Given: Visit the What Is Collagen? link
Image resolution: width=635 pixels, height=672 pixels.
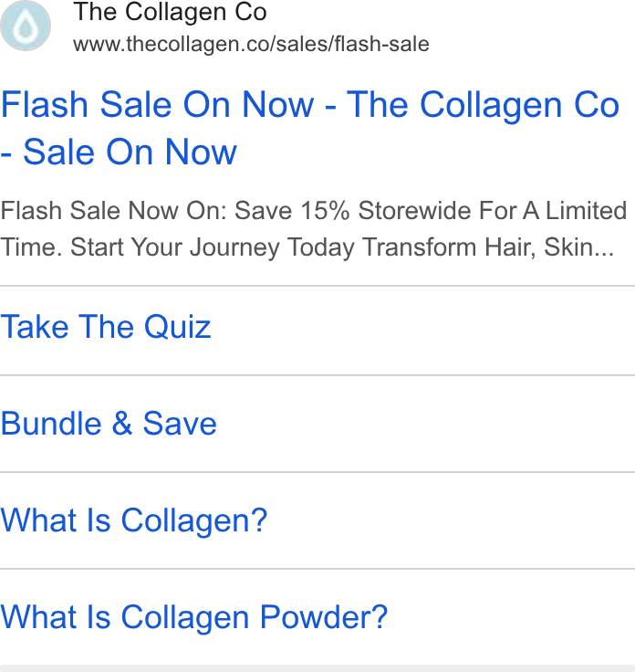Looking at the screenshot, I should (x=134, y=520).
